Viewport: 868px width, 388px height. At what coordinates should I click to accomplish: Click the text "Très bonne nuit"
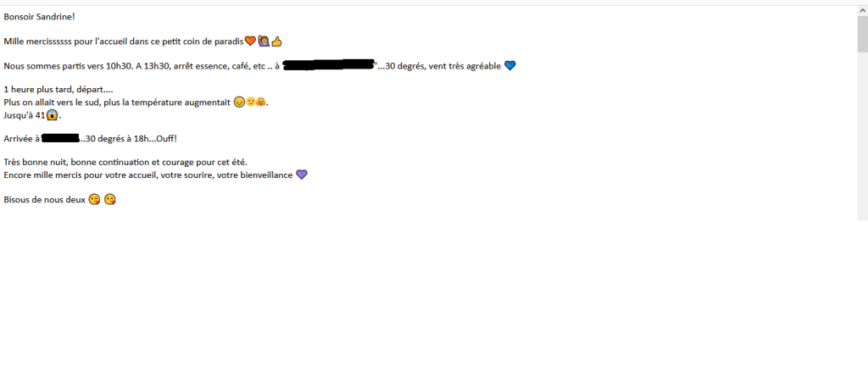pos(33,162)
